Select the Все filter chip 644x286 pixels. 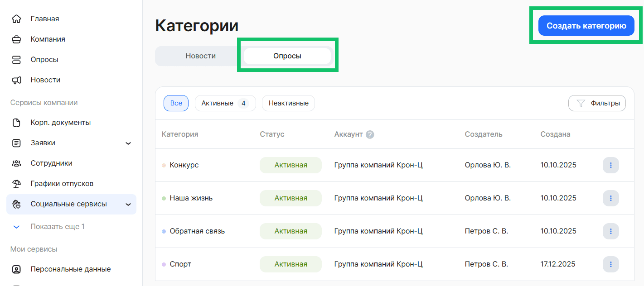pyautogui.click(x=176, y=103)
